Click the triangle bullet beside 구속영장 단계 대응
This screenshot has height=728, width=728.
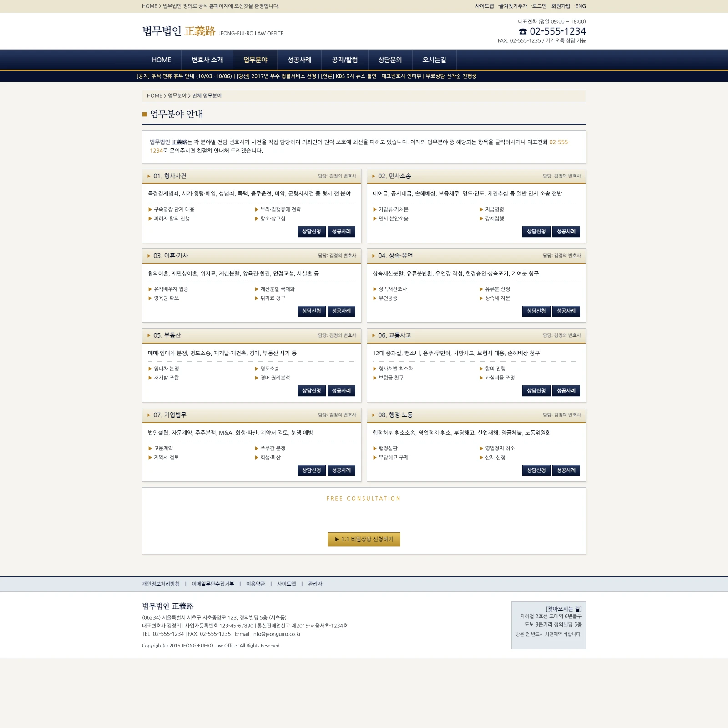[150, 210]
